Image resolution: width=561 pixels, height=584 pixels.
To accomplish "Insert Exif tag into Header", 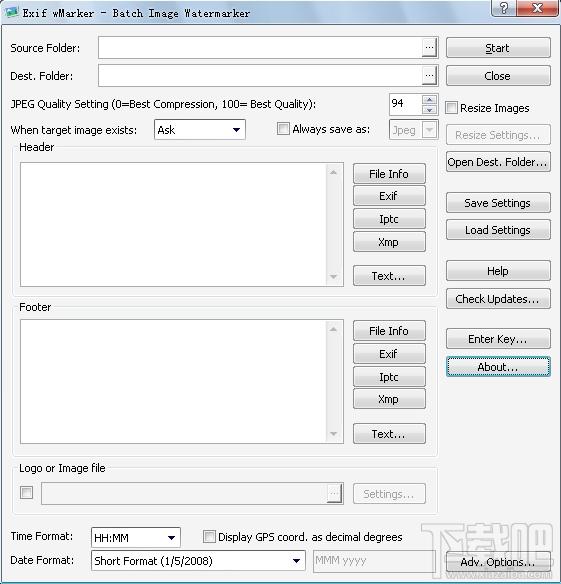I will (389, 196).
